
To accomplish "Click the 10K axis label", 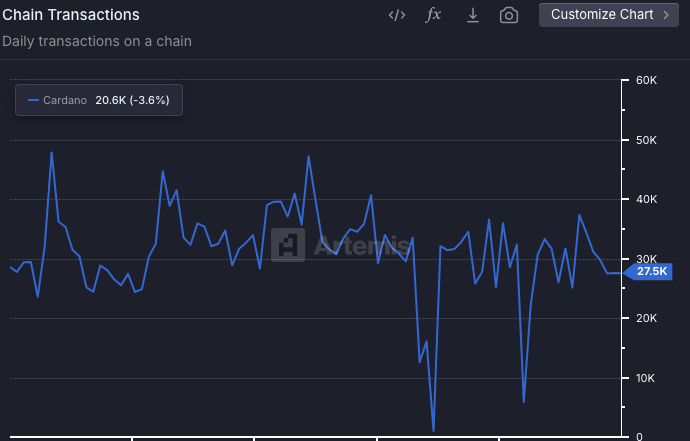I will (x=645, y=378).
